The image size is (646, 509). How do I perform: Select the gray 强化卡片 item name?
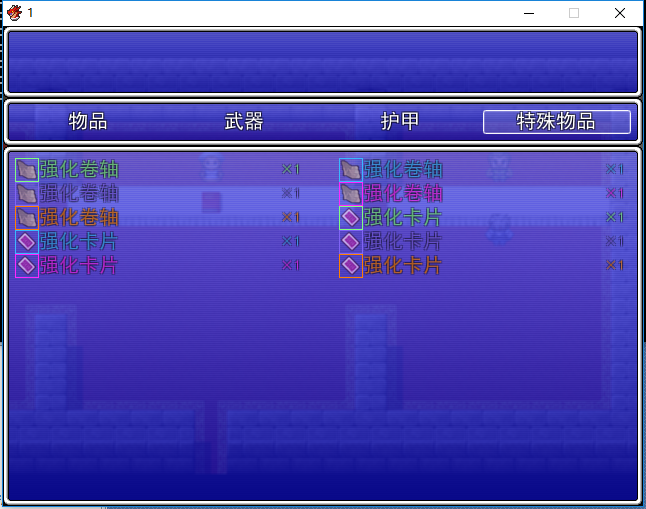[403, 242]
